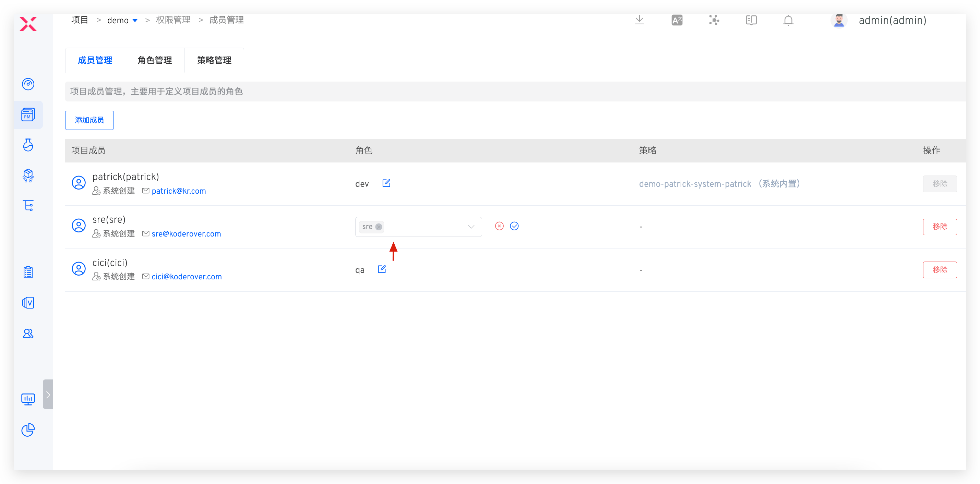Screen dimensions: 980x484
Task: Click the download icon in top bar
Action: click(x=639, y=20)
